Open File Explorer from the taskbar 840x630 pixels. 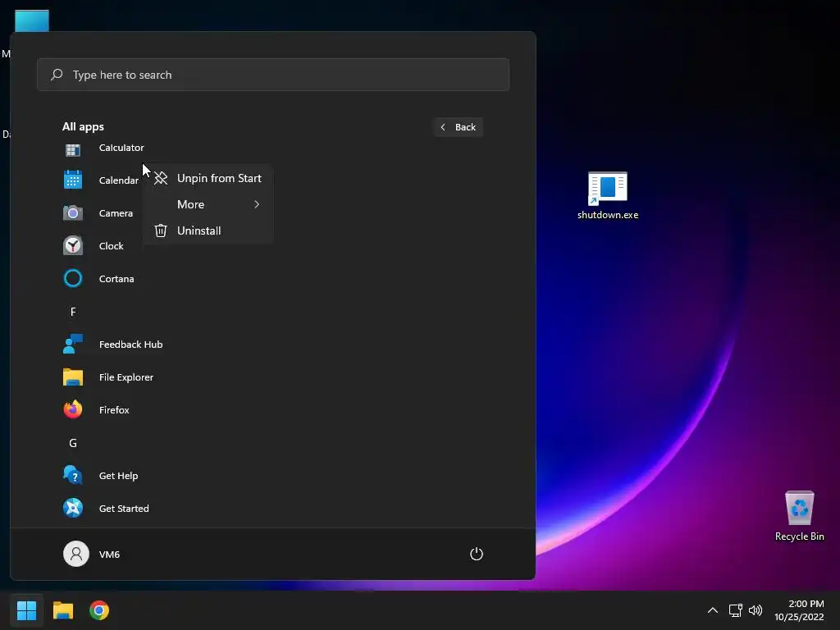62,610
